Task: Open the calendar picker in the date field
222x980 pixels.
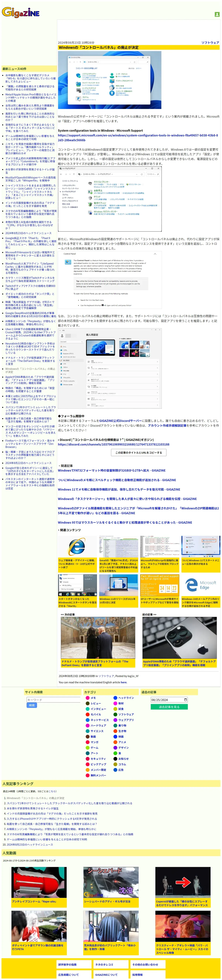Action: (185, 700)
